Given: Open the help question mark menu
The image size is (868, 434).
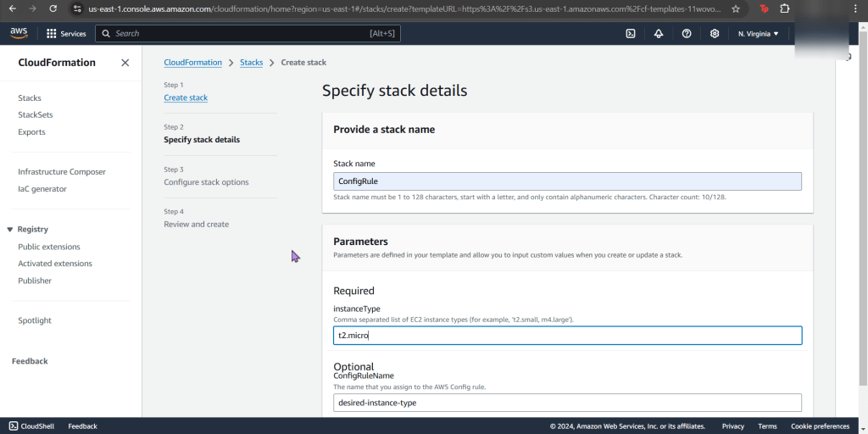Looking at the screenshot, I should click(687, 34).
